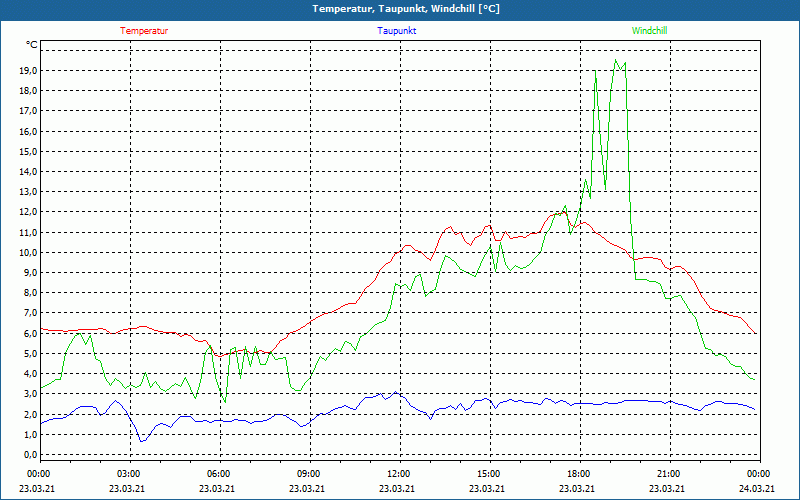Click the green Windchill legend label
800x500 pixels.
coord(649,31)
